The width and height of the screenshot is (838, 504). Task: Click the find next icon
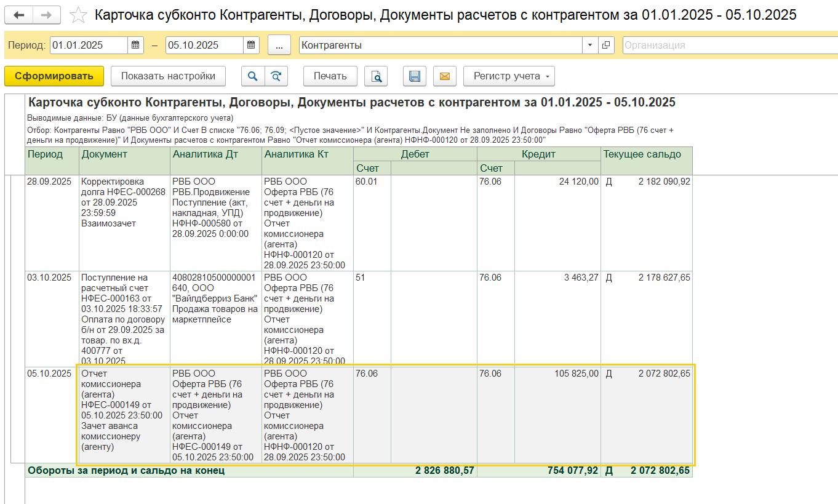[276, 76]
